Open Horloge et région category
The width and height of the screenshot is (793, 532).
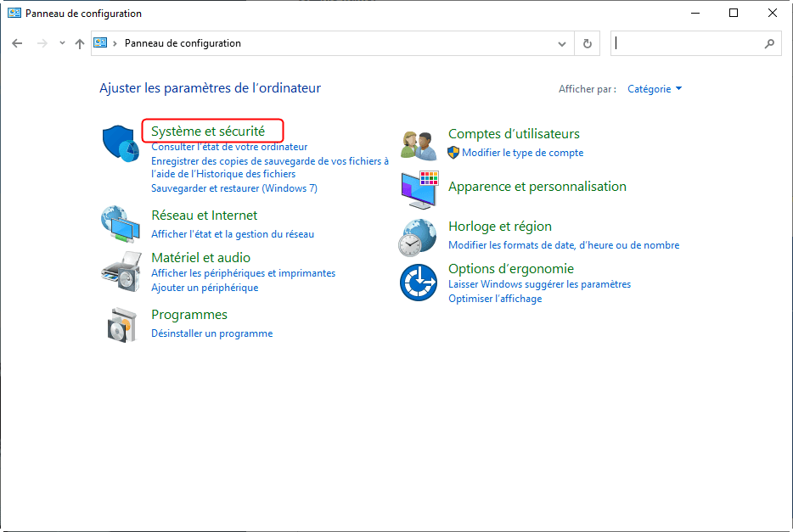coord(500,227)
